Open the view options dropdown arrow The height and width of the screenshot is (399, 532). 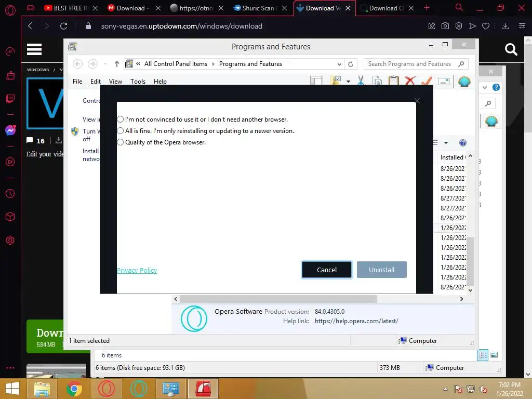click(x=446, y=143)
